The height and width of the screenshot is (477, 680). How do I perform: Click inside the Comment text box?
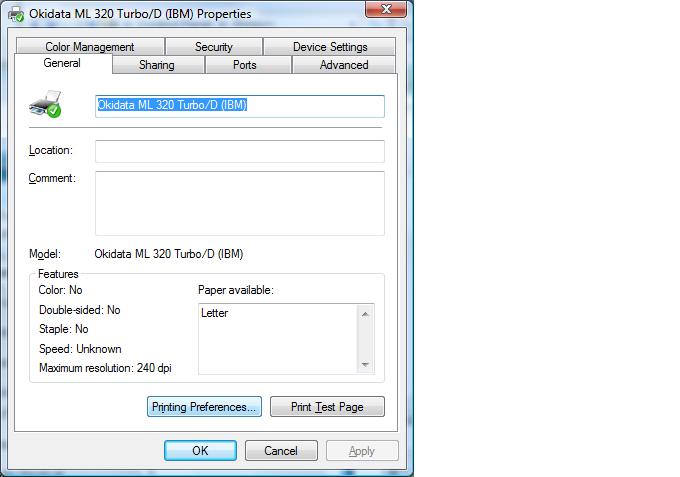click(x=239, y=203)
